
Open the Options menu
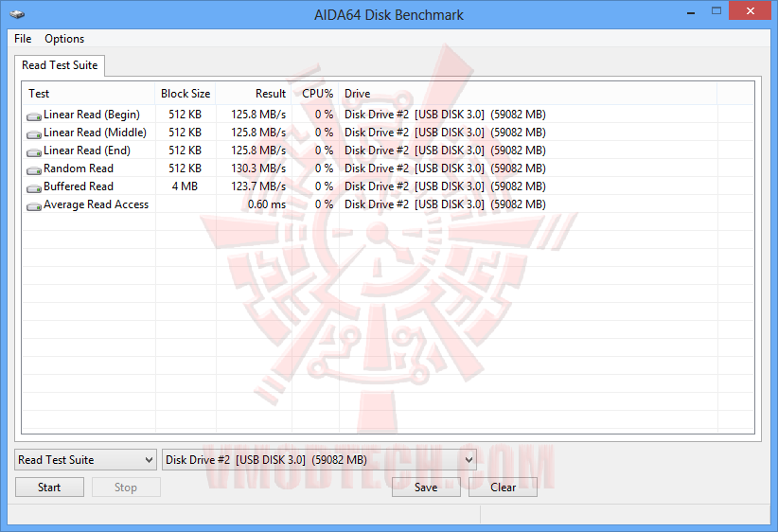(x=64, y=39)
